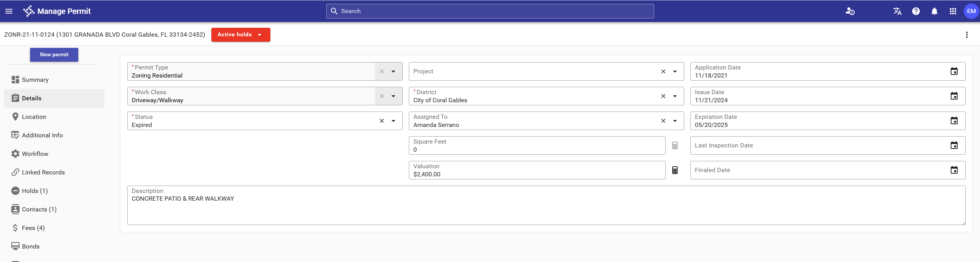Expand the Project dropdown arrow

[675, 71]
